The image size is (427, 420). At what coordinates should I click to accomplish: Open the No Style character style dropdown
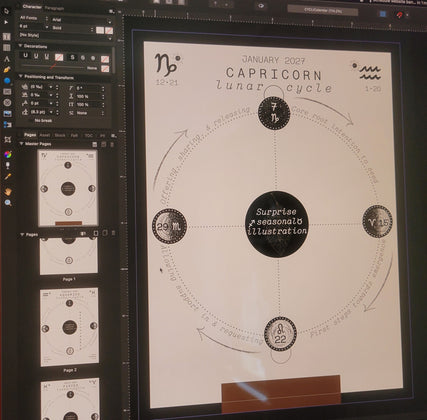pyautogui.click(x=65, y=35)
